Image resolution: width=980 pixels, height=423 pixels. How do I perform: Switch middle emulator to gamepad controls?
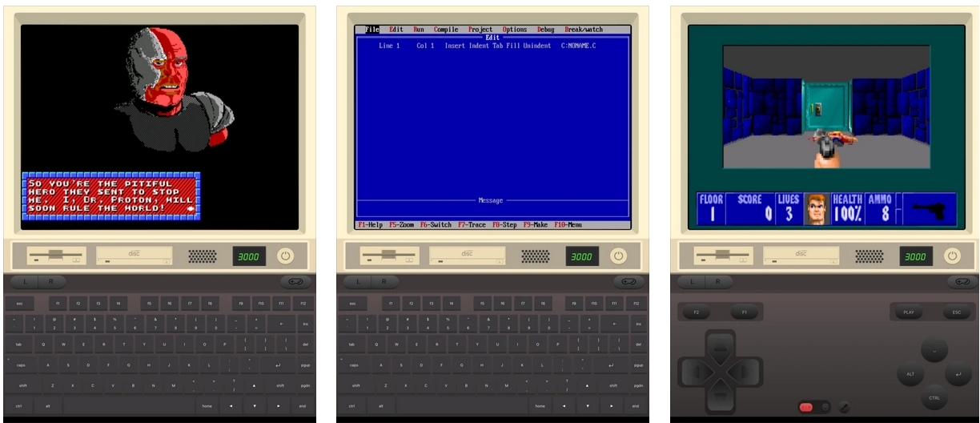(x=629, y=281)
